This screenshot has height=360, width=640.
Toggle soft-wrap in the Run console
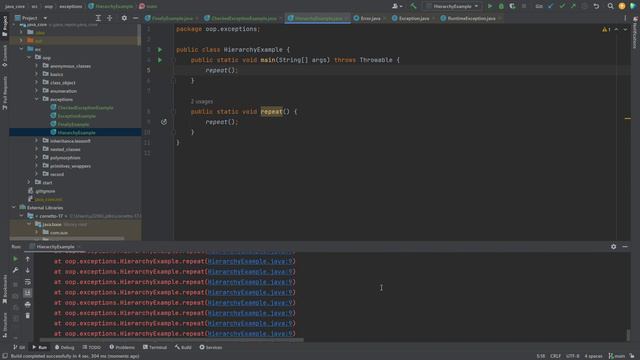pyautogui.click(x=27, y=282)
